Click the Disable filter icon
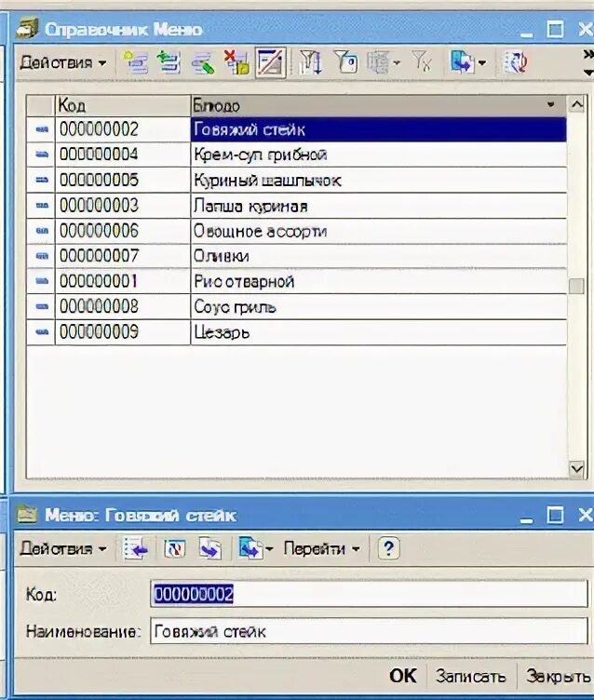The width and height of the screenshot is (594, 700). click(x=422, y=62)
